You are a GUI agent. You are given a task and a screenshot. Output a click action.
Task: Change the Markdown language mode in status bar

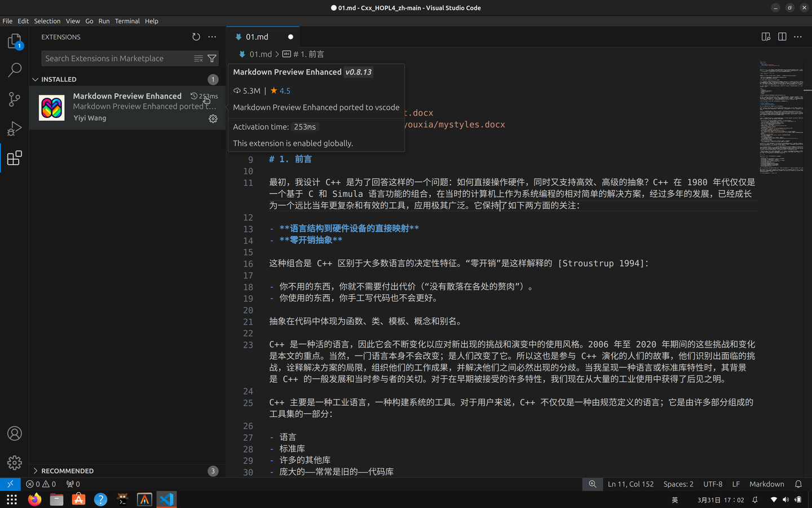[x=766, y=484]
